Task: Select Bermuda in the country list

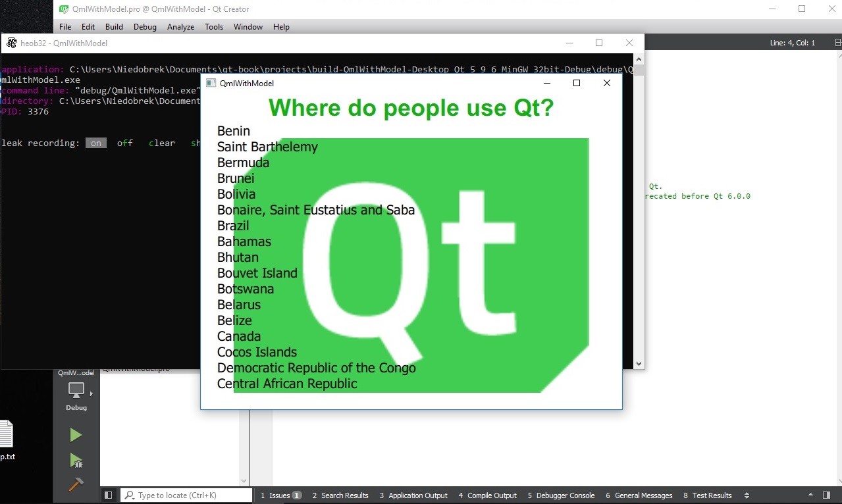Action: click(x=243, y=163)
